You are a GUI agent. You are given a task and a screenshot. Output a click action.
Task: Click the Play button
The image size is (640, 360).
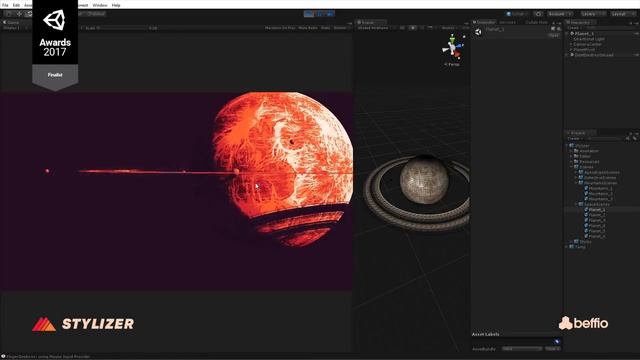309,14
